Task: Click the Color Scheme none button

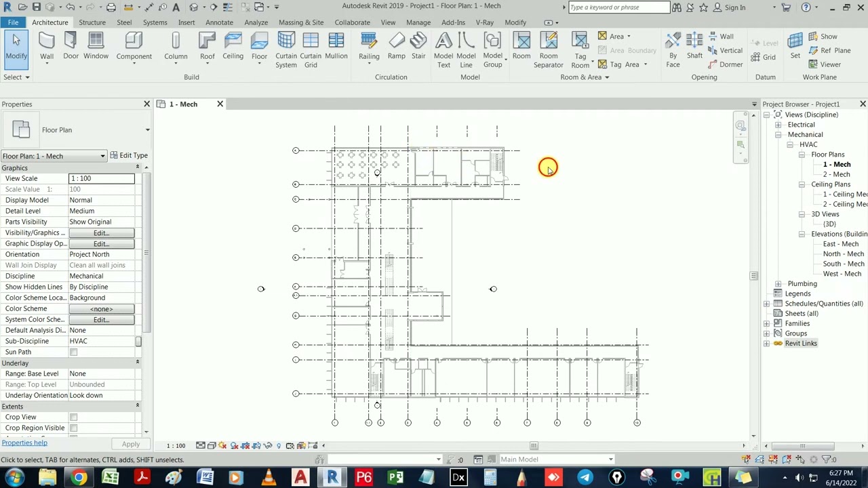Action: (101, 308)
